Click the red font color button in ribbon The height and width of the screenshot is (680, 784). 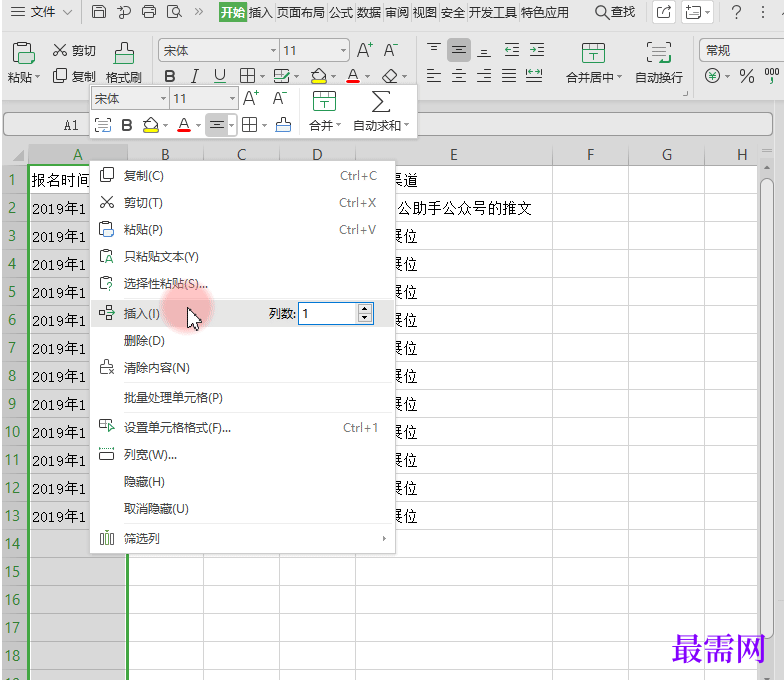pos(352,76)
